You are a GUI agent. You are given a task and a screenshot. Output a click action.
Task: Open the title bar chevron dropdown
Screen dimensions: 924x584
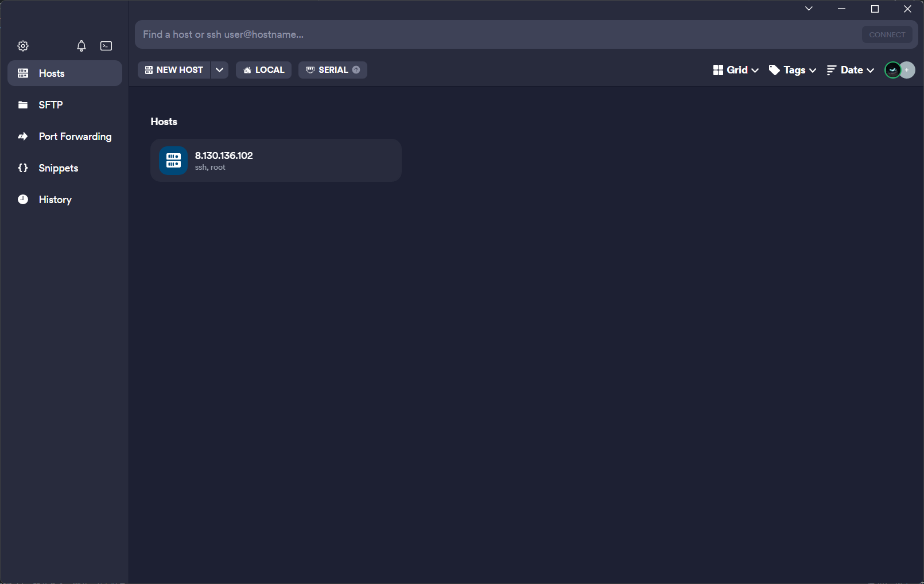(809, 9)
